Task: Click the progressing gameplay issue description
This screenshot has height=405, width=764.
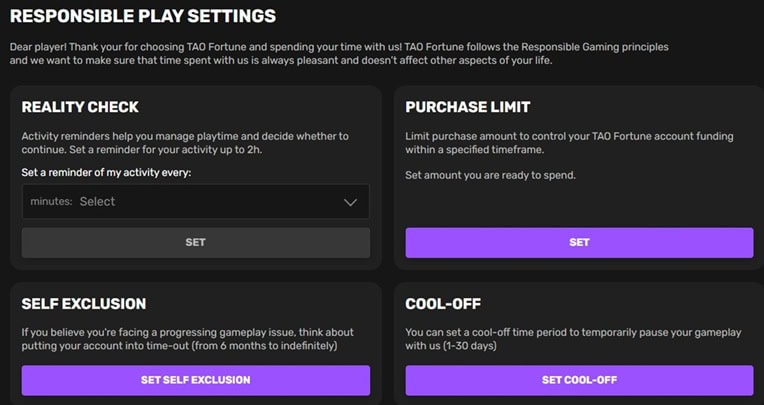Action: 187,339
